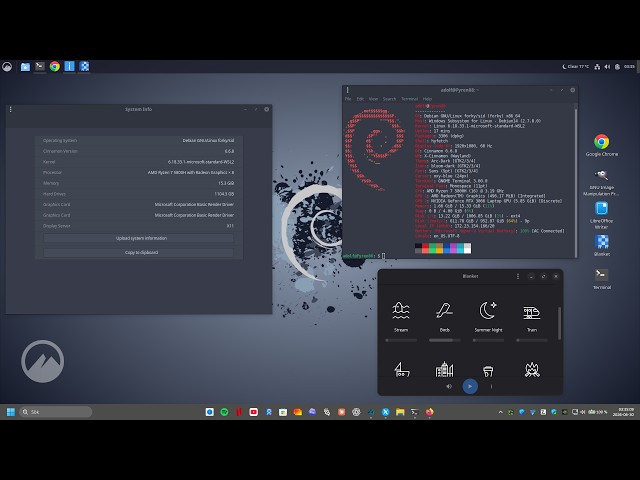Open the System Info window menu dots
This screenshot has width=640, height=480.
[11, 109]
